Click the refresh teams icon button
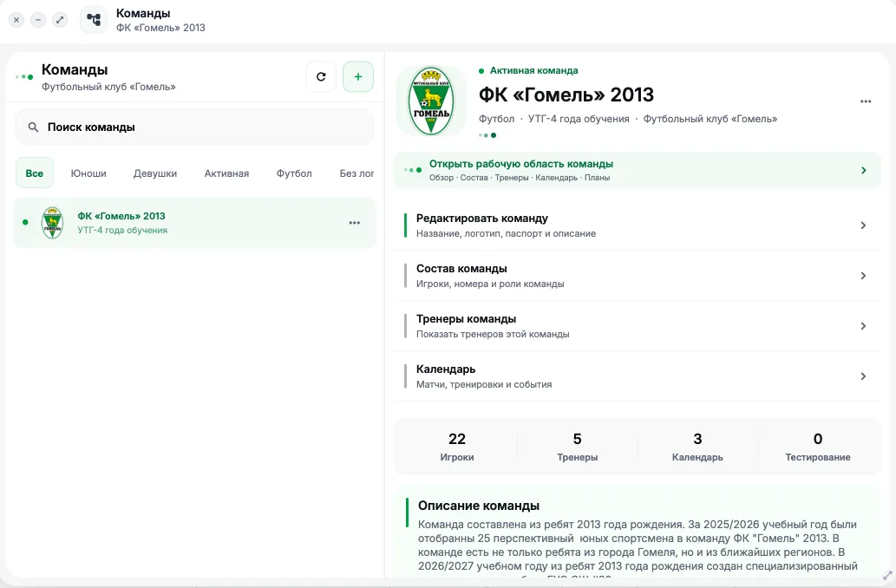Screen dimensions: 896x588 [321, 76]
